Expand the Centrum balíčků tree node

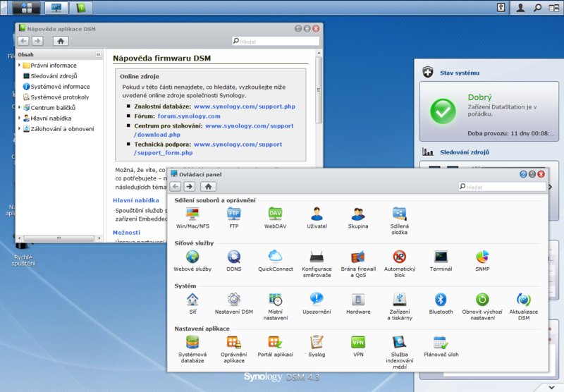point(20,107)
